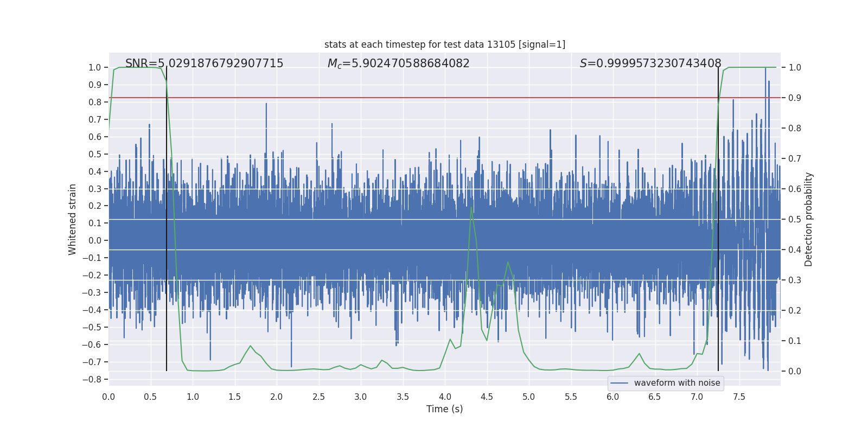The width and height of the screenshot is (868, 434).
Task: Click the left y-axis tick label 1.0
Action: [95, 68]
